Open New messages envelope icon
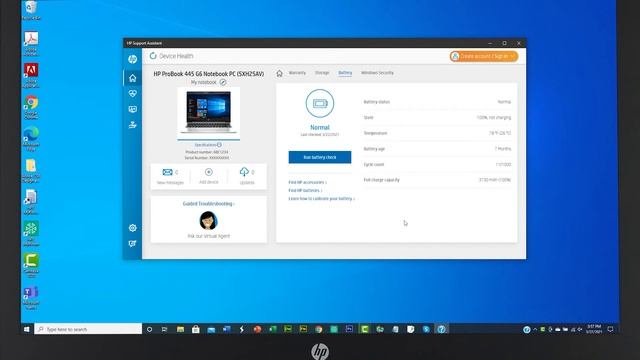 pos(167,172)
